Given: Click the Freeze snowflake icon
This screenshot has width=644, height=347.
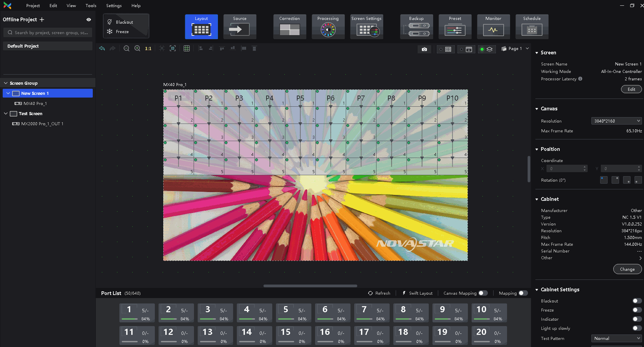Looking at the screenshot, I should (110, 31).
